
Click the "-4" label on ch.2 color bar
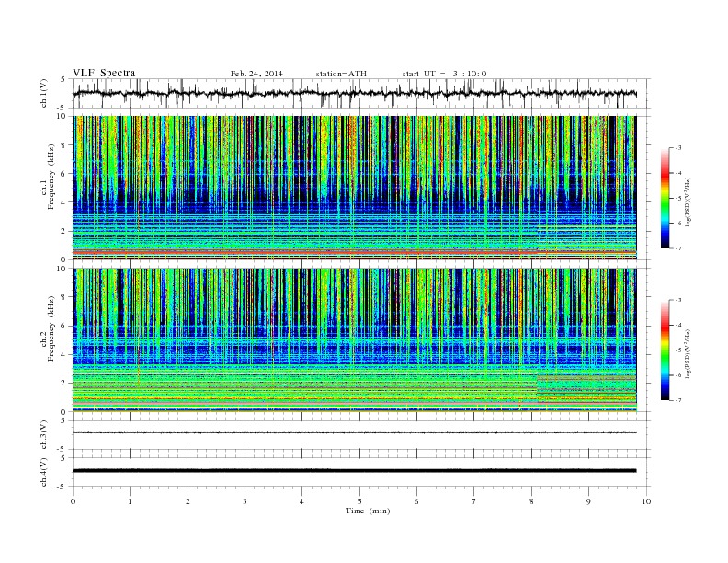pyautogui.click(x=678, y=325)
